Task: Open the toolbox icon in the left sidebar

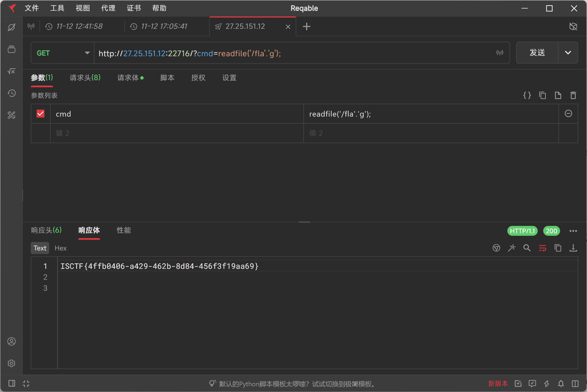Action: point(12,115)
